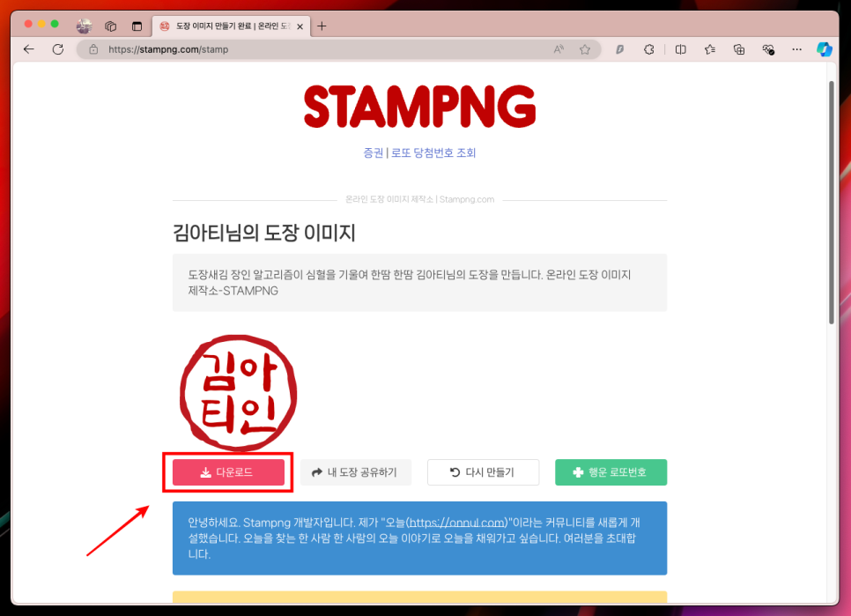Click the STAMPNG logo

click(419, 107)
